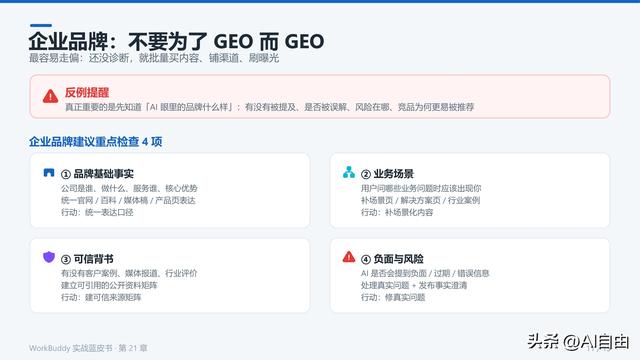This screenshot has height=360, width=640.
Task: Click the line starting 真正重要的是先知道
Action: [269, 107]
